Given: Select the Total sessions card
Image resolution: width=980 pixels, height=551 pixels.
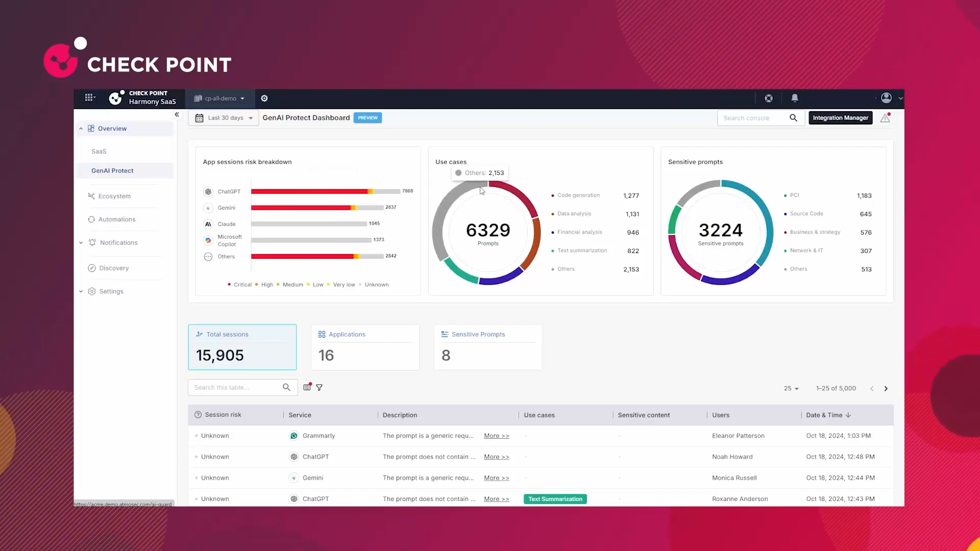Looking at the screenshot, I should tap(242, 347).
